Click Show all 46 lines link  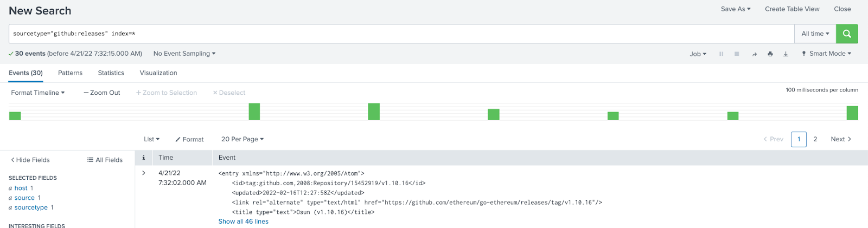243,222
